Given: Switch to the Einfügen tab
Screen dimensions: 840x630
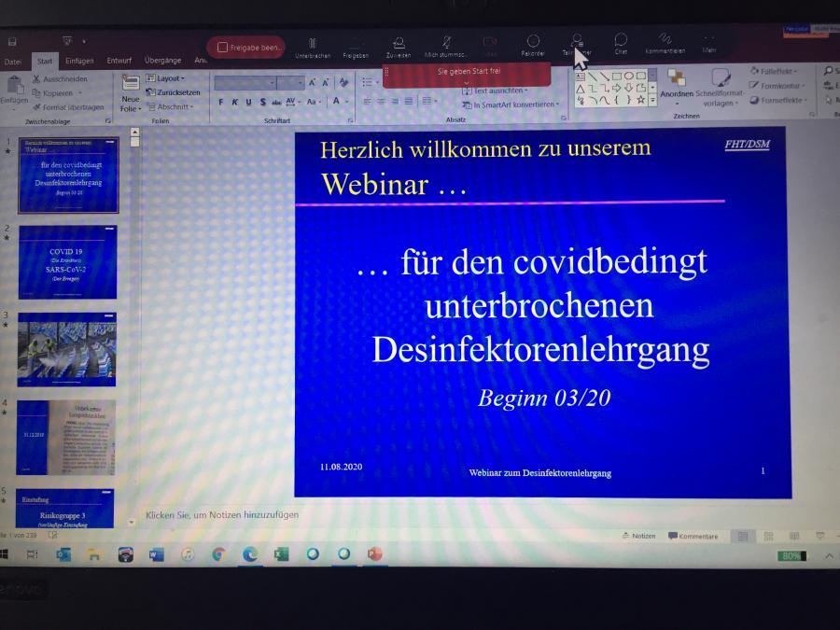Looking at the screenshot, I should click(79, 61).
